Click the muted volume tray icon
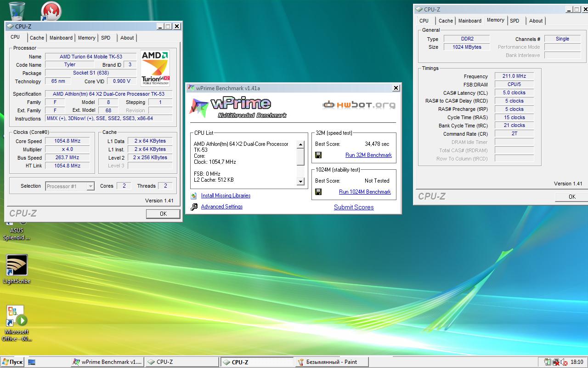The image size is (588, 368). tap(564, 362)
